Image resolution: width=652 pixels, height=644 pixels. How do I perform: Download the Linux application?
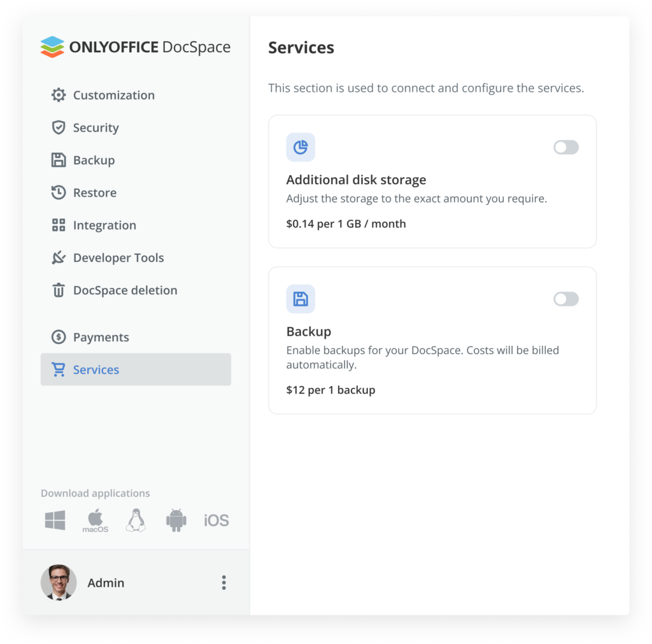pyautogui.click(x=136, y=520)
